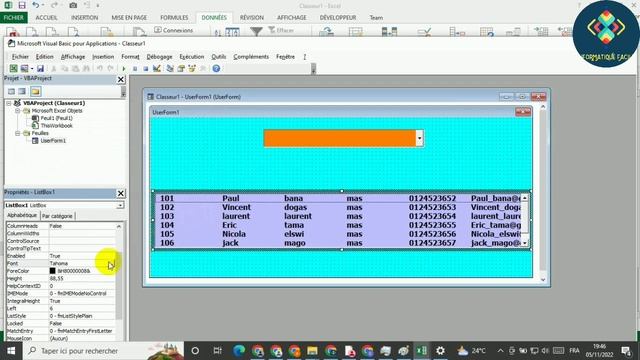Run the macro with the green play icon
The image size is (640, 360).
pyautogui.click(x=124, y=69)
